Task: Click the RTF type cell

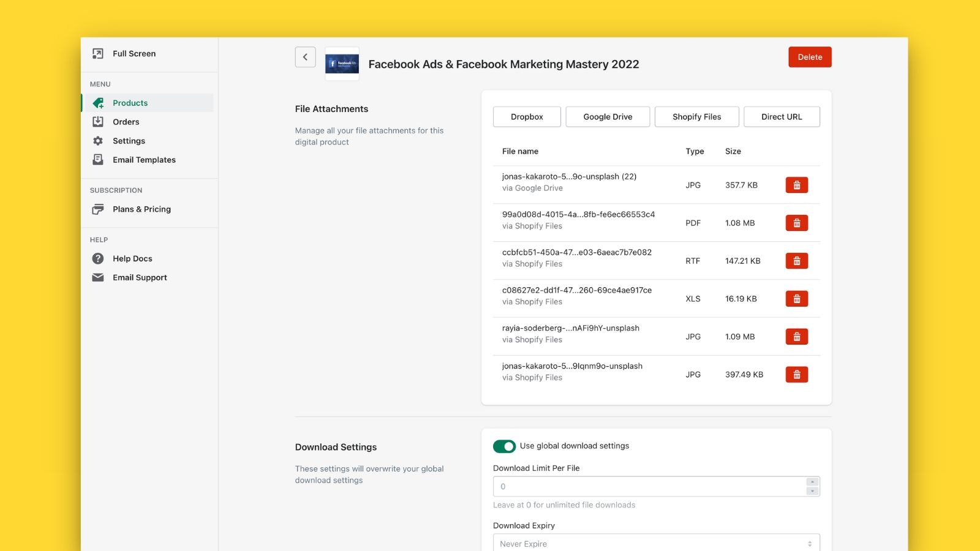Action: 693,261
